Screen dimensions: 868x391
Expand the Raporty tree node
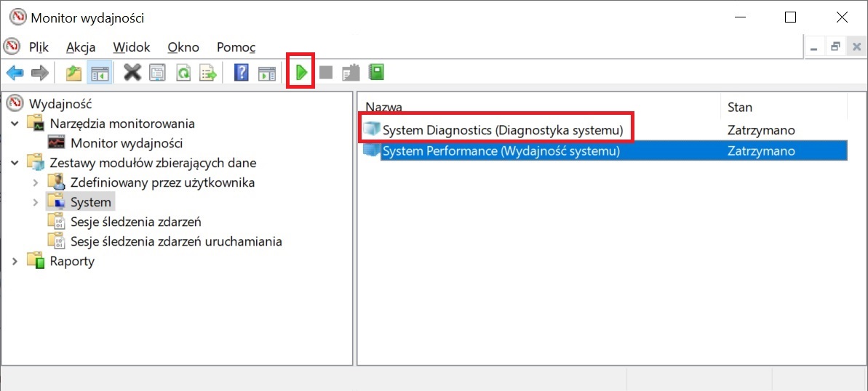pyautogui.click(x=15, y=261)
